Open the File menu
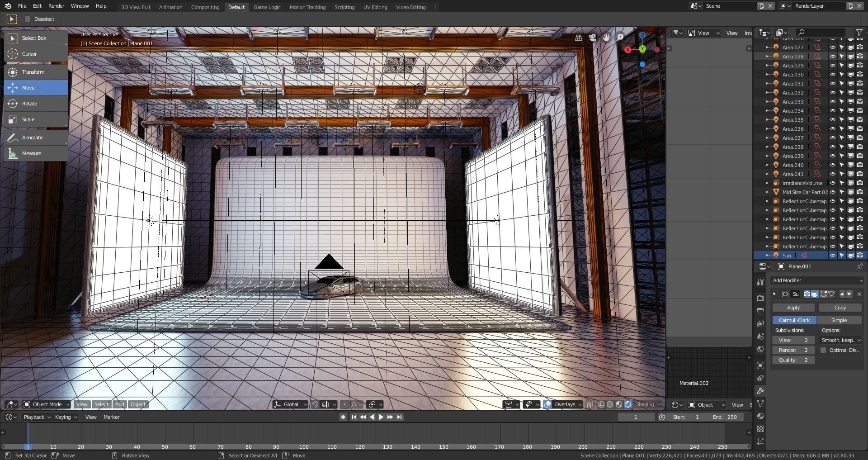Image resolution: width=868 pixels, height=460 pixels. 22,6
